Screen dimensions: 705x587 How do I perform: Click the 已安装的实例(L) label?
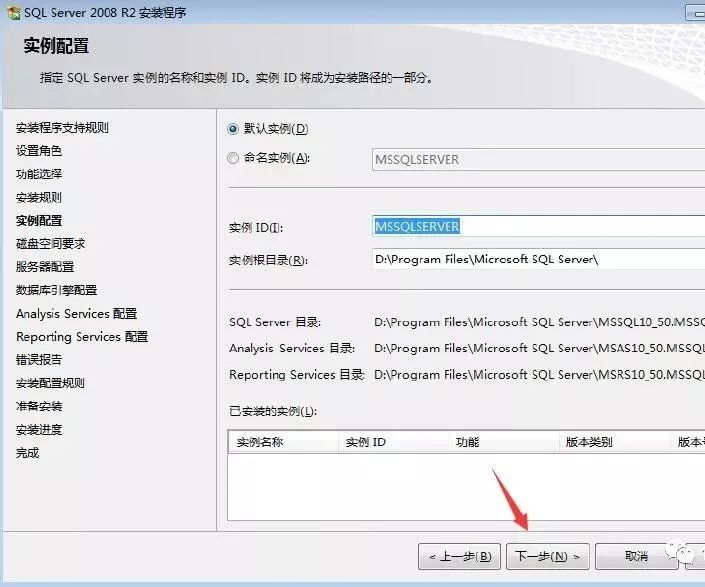[273, 411]
